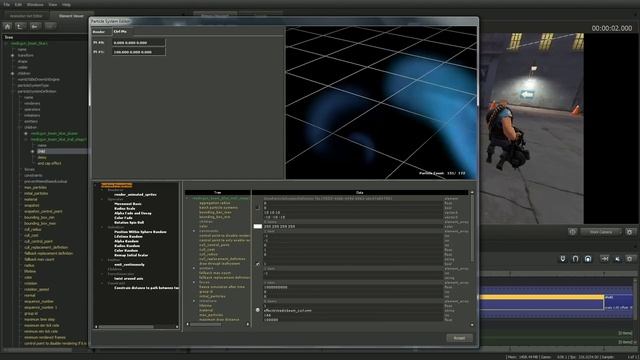Click the mute speaker icon above timeline
The height and width of the screenshot is (360, 640).
[x=618, y=259]
